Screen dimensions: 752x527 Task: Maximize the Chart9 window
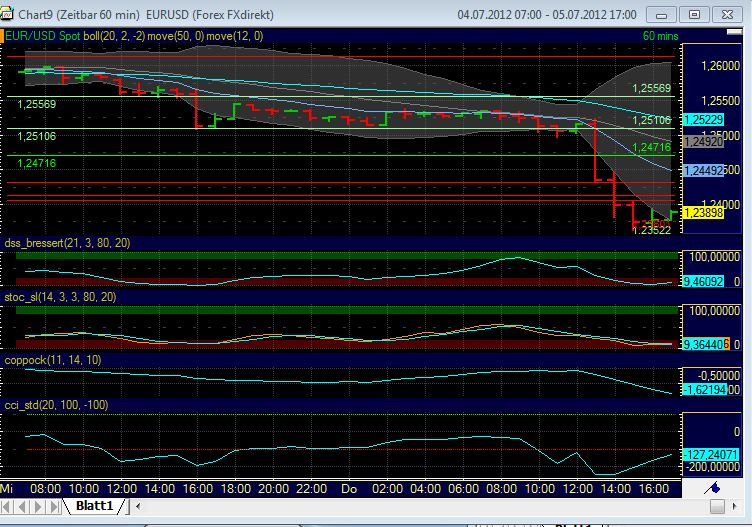[x=694, y=15]
